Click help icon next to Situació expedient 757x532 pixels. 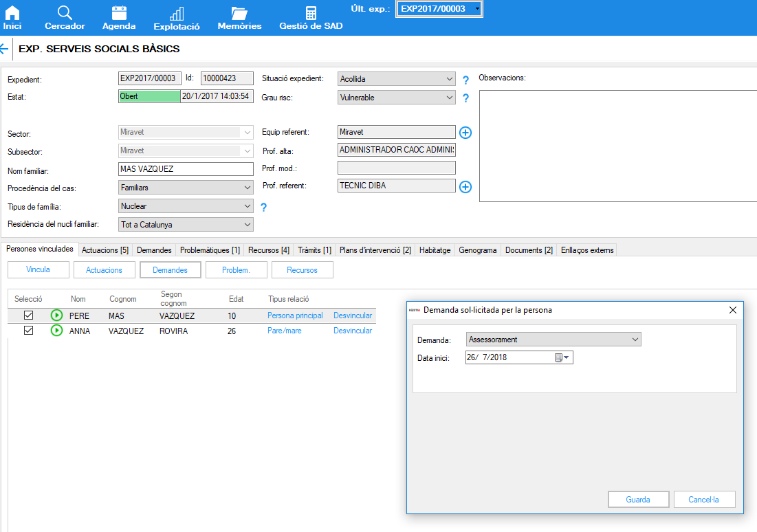click(x=465, y=80)
